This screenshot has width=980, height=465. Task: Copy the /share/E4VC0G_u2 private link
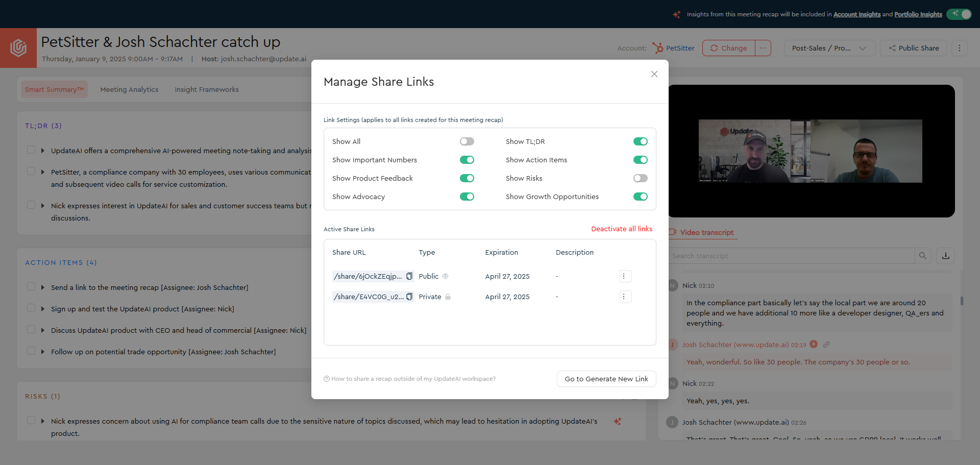(409, 297)
